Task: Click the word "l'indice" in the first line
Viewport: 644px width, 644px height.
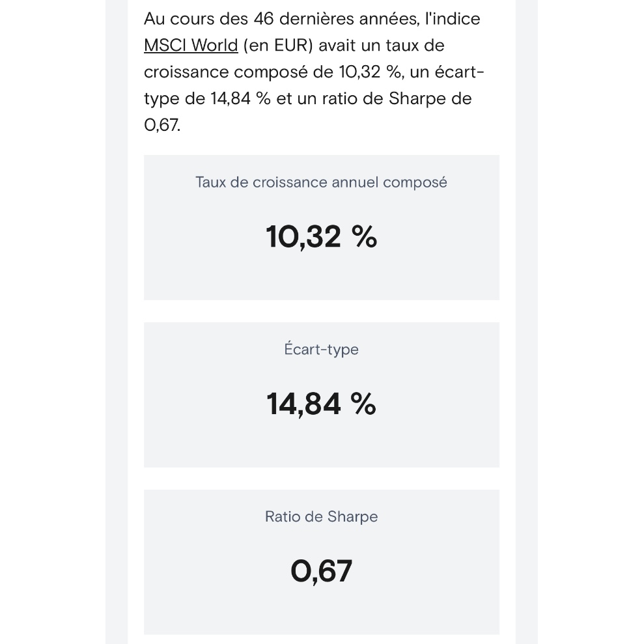Action: (x=453, y=19)
